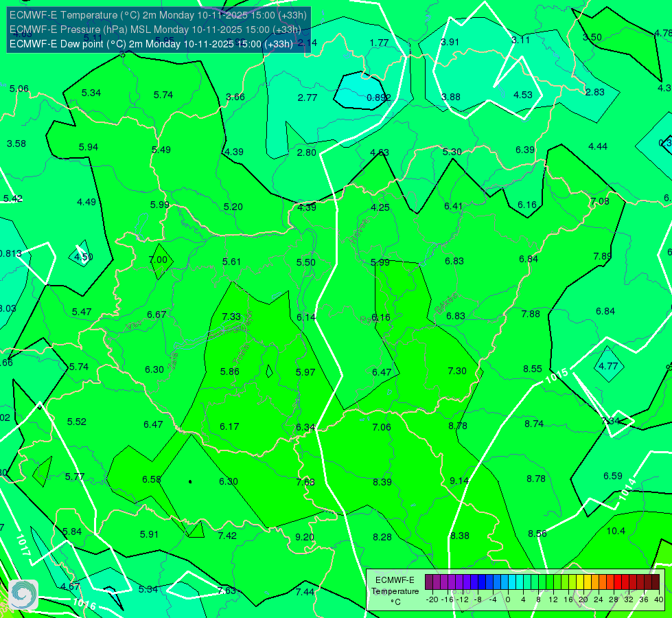Screen dimensions: 672x618
Task: Click the 7.08 dew point value
Action: tap(599, 202)
